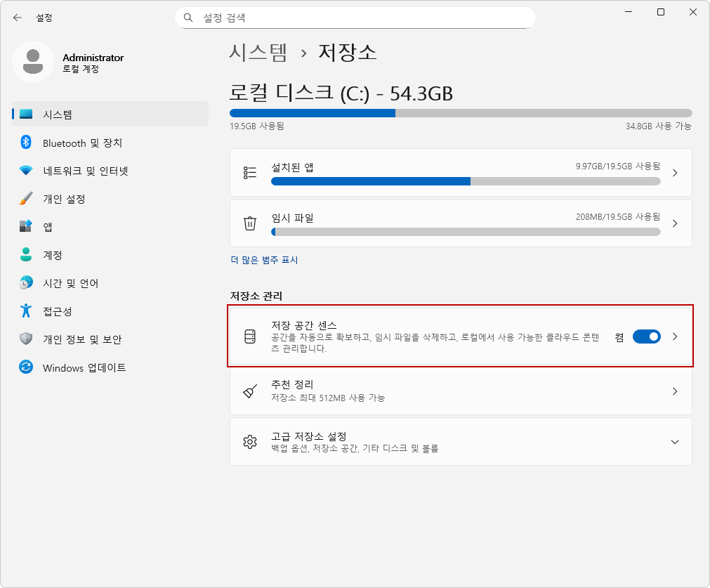Click the 로컬 계정 label

(81, 69)
